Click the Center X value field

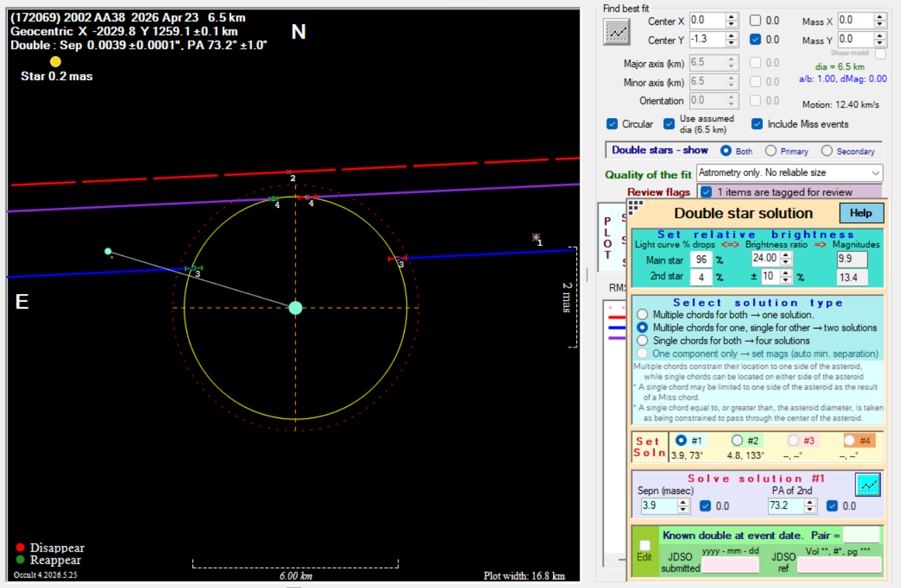tap(708, 21)
